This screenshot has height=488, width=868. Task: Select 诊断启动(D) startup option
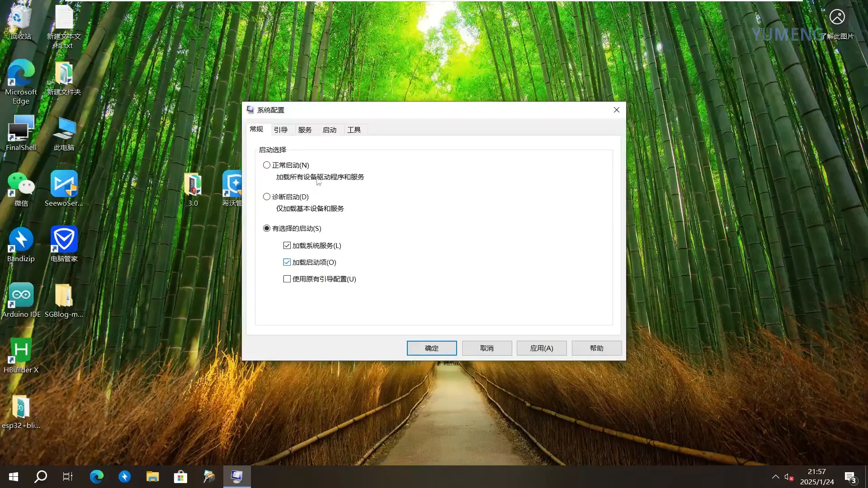[x=267, y=197]
